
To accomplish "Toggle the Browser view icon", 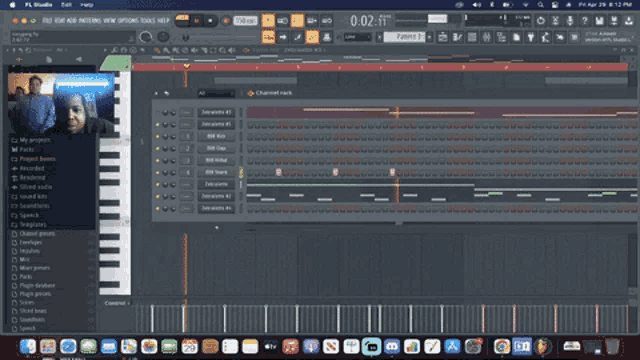I will [501, 37].
